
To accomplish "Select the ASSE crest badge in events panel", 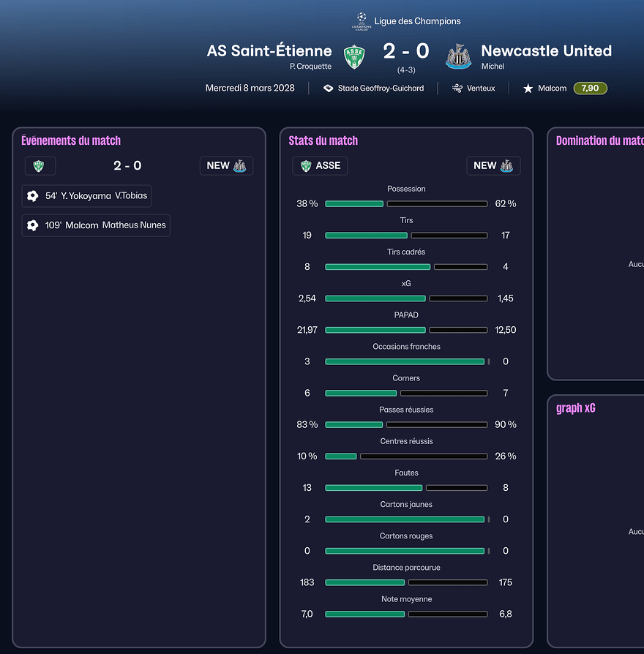I will coord(40,166).
